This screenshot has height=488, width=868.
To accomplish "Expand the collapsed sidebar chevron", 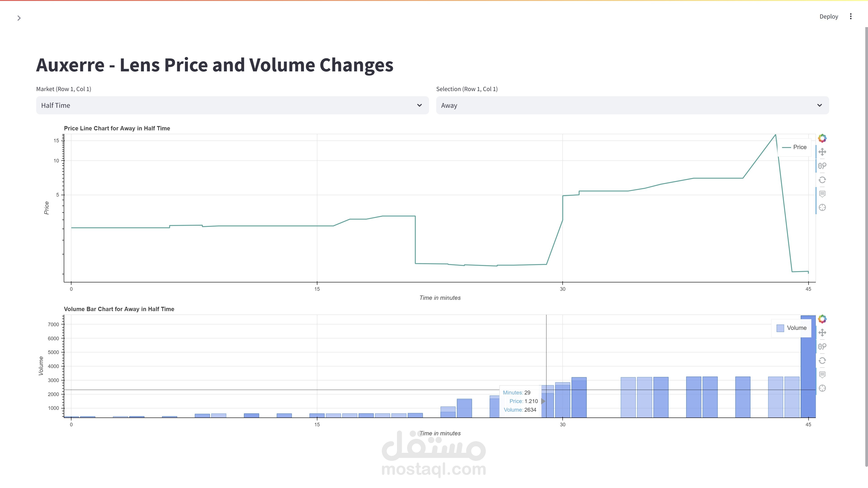I will [x=19, y=18].
